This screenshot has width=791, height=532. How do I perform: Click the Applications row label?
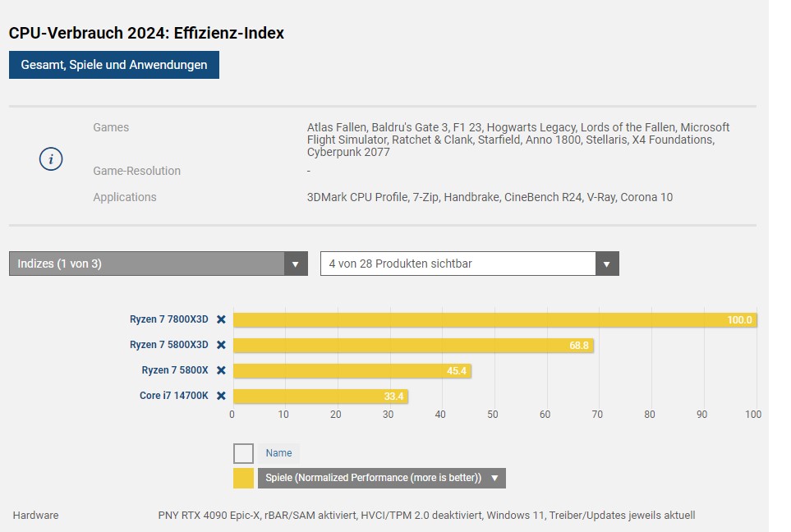tap(125, 197)
